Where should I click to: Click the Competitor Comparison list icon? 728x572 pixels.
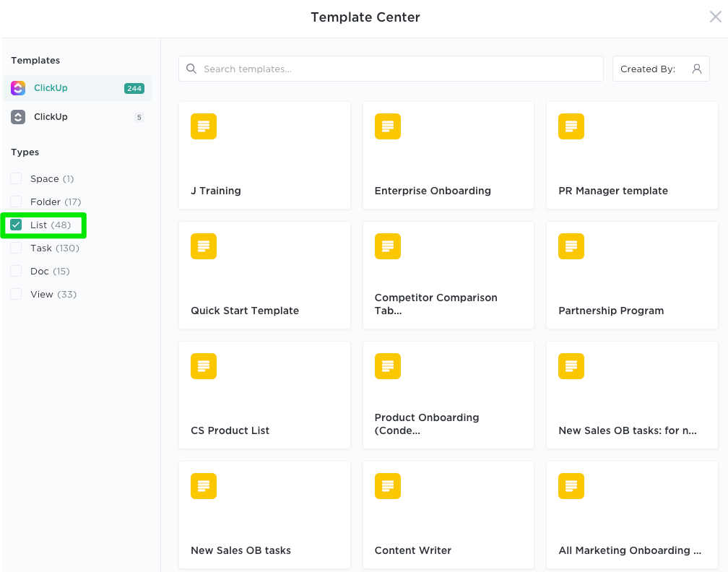tap(388, 246)
